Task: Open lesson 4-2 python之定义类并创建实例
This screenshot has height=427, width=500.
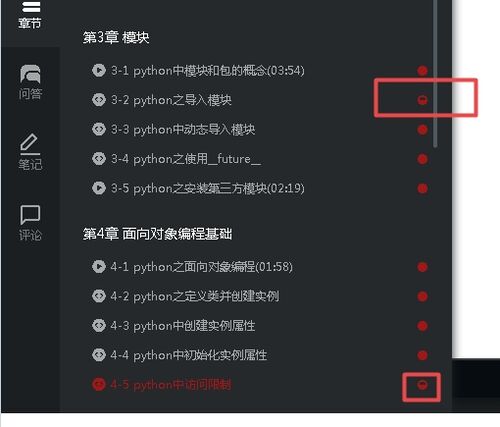Action: coord(195,296)
